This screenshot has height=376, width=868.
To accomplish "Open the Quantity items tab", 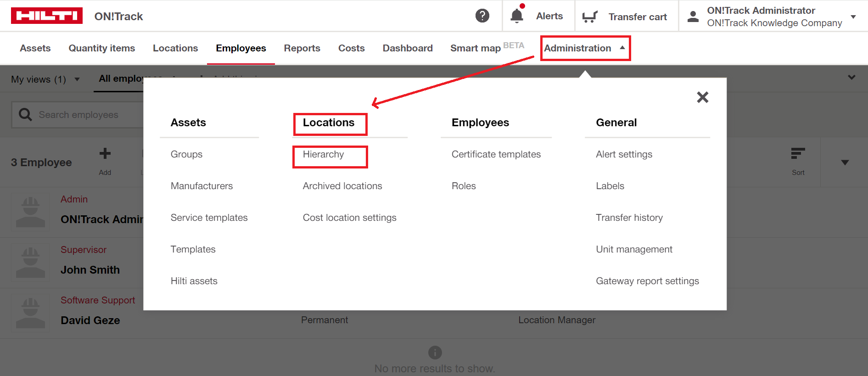I will coord(102,48).
